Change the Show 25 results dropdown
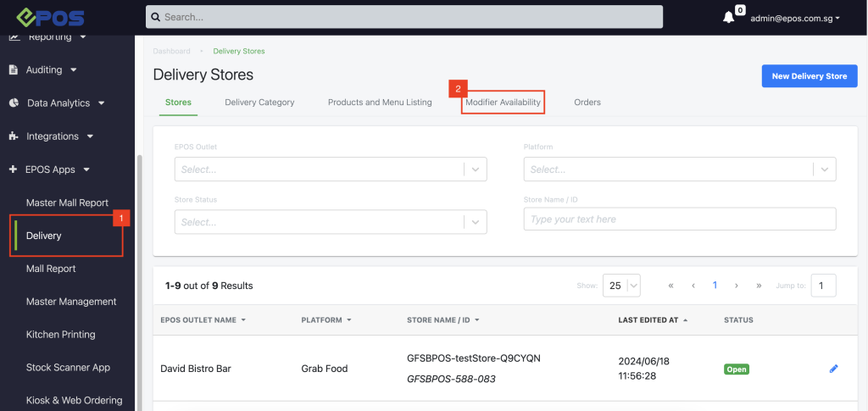Screen dimensions: 868x411 (621, 286)
